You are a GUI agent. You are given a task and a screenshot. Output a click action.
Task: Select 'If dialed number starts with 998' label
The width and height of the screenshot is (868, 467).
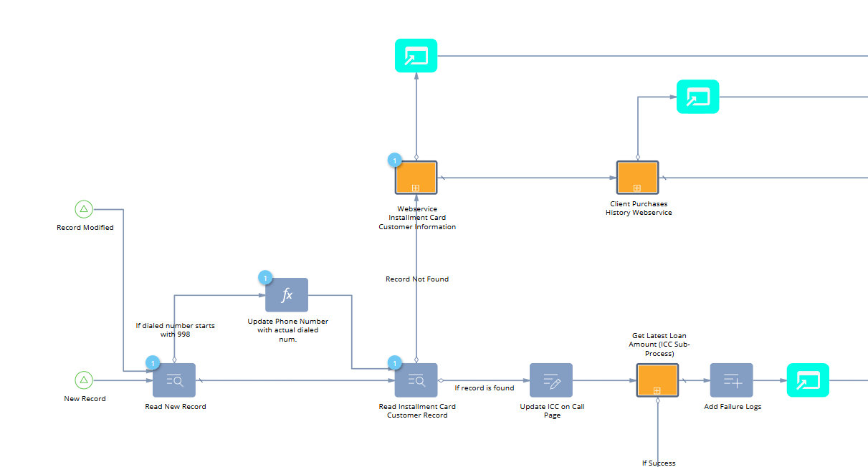(176, 329)
